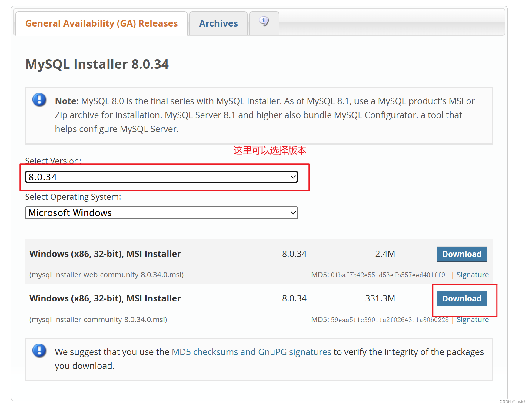Click the MSI Installer title in the 331.3M row
This screenshot has height=406, width=532.
click(105, 298)
